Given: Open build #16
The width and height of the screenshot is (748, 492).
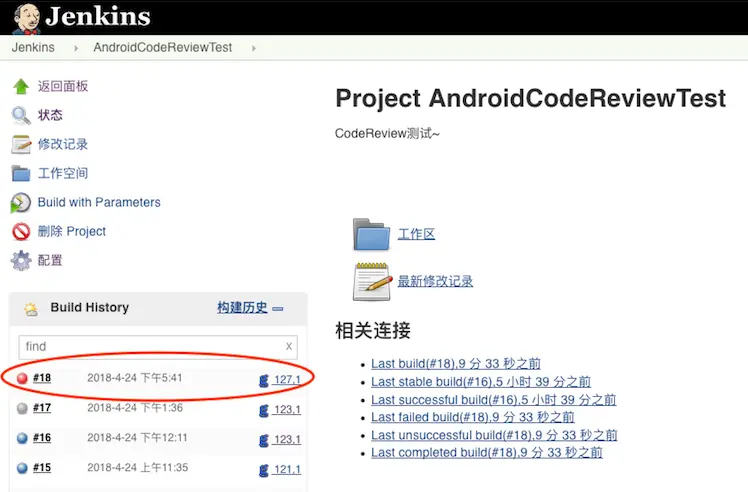Looking at the screenshot, I should pos(42,438).
